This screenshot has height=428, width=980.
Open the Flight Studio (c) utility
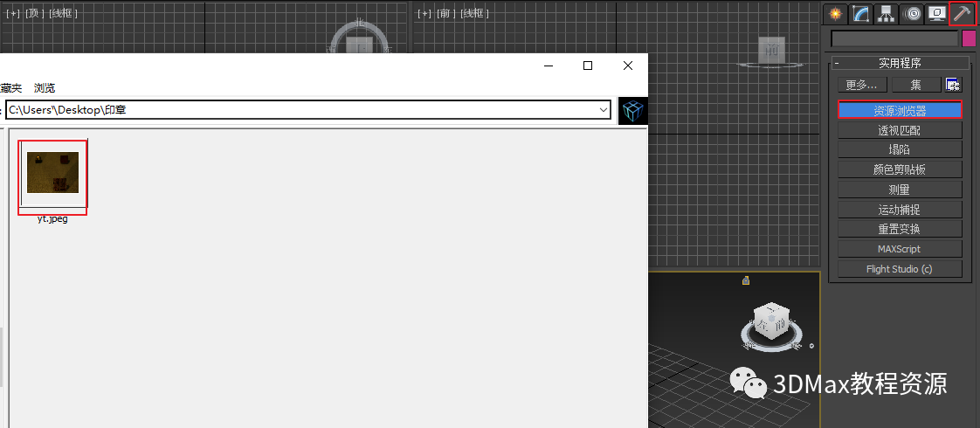click(900, 269)
